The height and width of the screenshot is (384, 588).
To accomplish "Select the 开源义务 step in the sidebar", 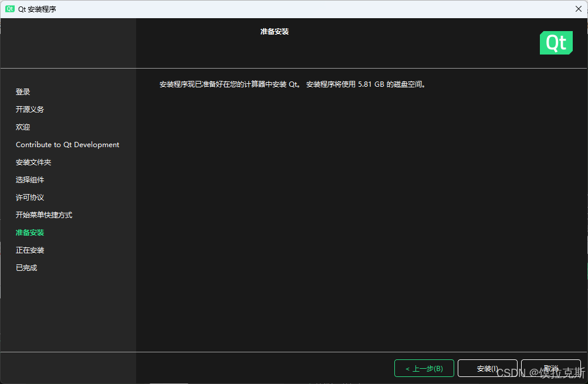I will (30, 110).
